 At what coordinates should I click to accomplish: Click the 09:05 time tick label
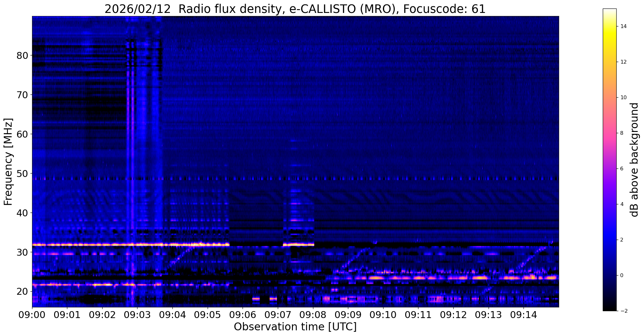(207, 315)
